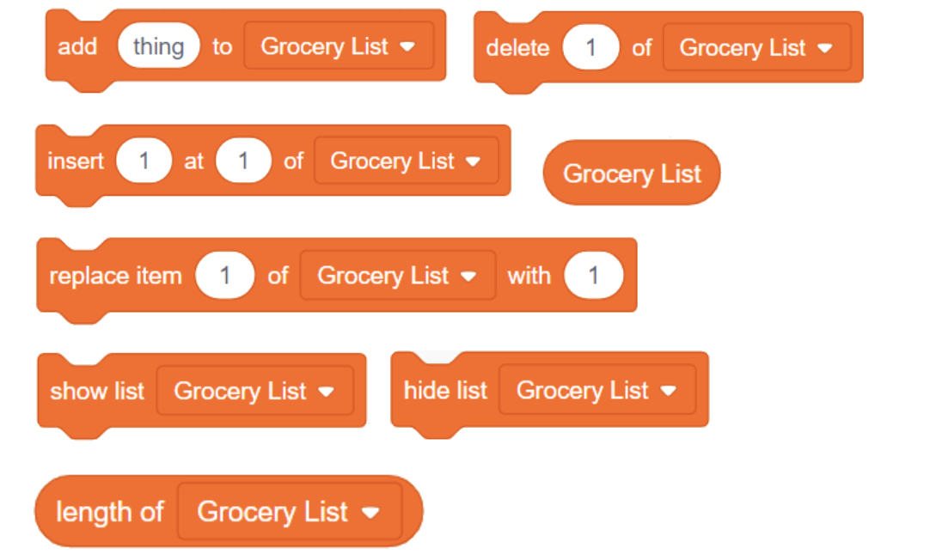This screenshot has height=560, width=942.
Task: Select the standalone Grocery List reporter block
Action: pos(632,173)
